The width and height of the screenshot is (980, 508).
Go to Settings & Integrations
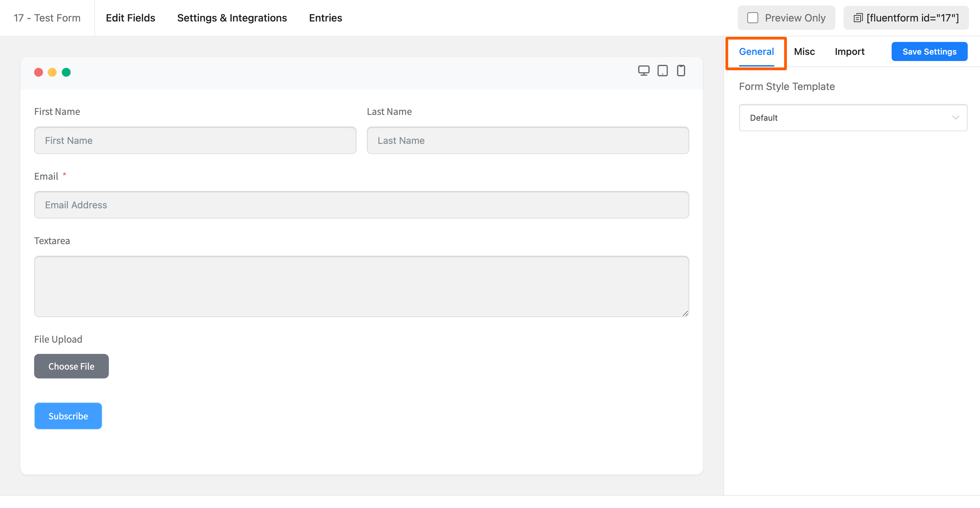[232, 18]
